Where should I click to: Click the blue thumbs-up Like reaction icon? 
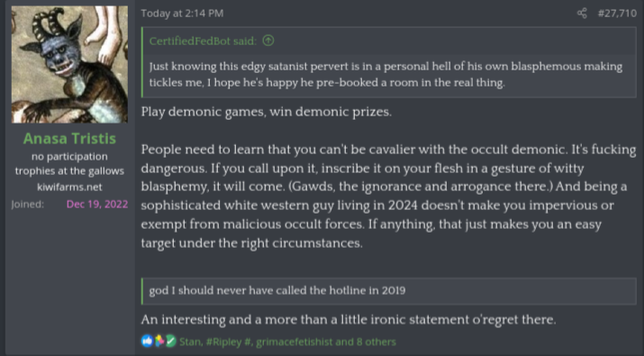147,341
